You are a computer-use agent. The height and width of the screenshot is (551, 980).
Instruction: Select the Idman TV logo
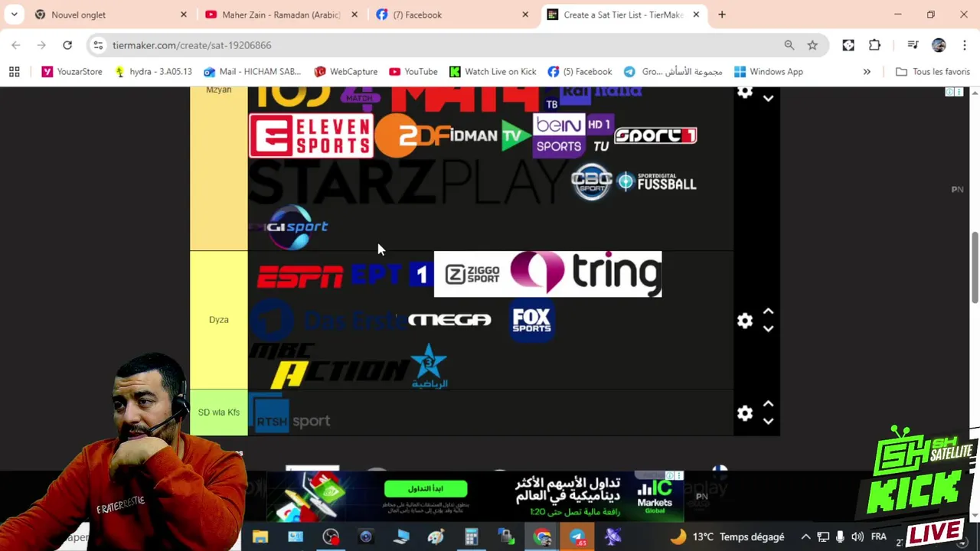coord(490,136)
